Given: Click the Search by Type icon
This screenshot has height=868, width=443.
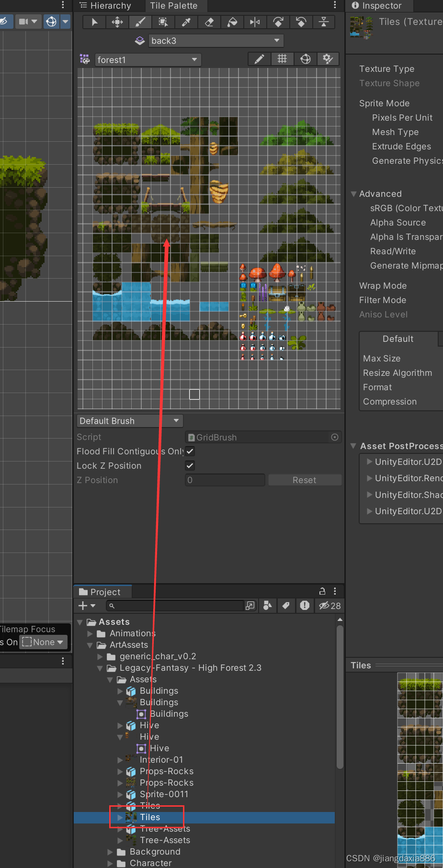Looking at the screenshot, I should point(268,606).
